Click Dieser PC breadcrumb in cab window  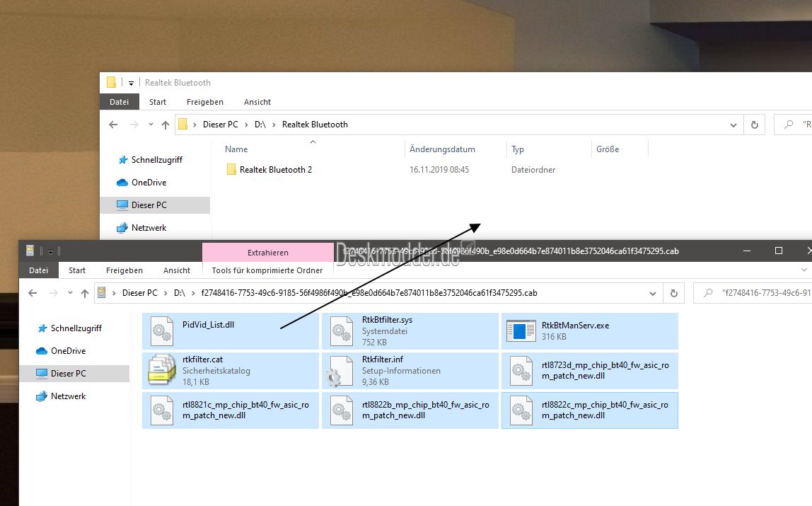click(140, 293)
